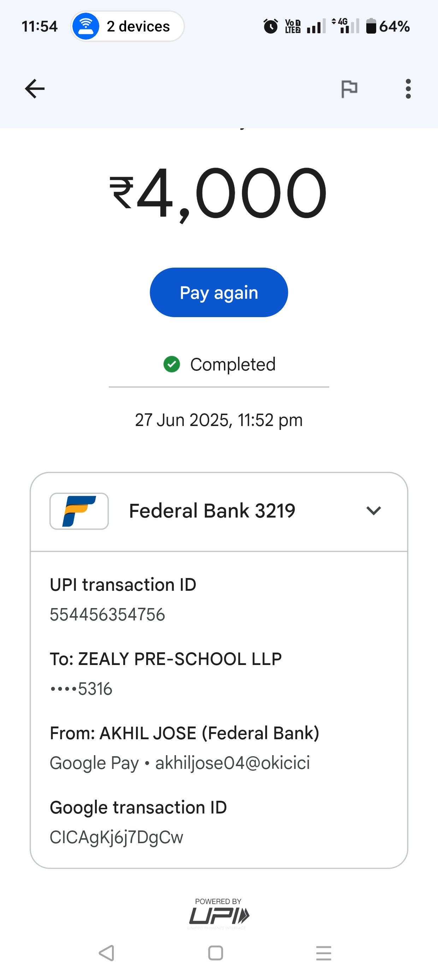
Task: Tap the 2 devices hotspot pill
Action: click(x=128, y=26)
